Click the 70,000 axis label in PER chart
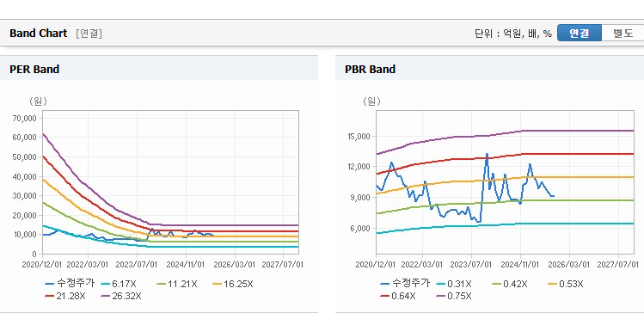This screenshot has height=313, width=644. (x=26, y=119)
